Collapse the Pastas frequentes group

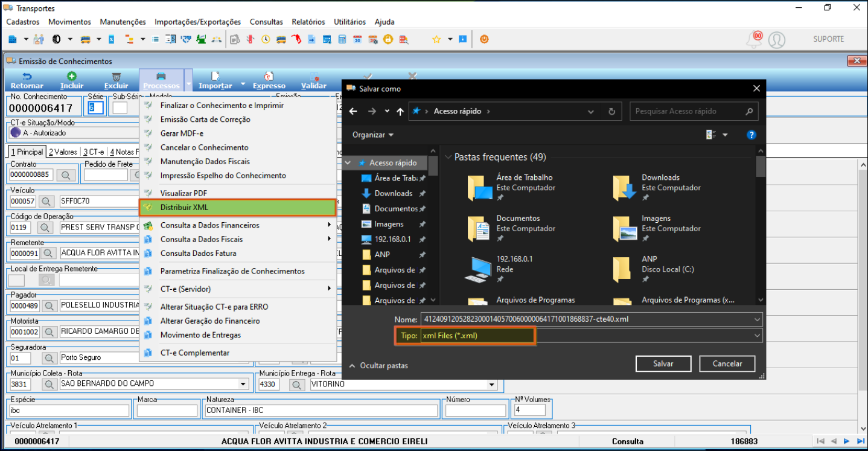point(448,157)
